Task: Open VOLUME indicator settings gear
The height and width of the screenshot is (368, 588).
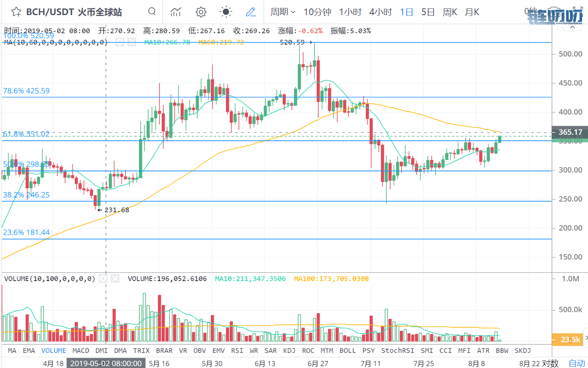Action: [103, 279]
